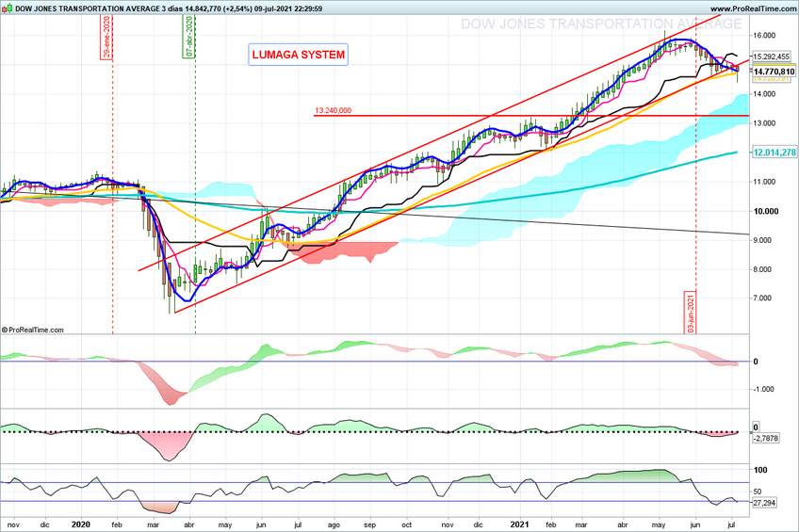799x532 pixels.
Task: Click the © ProRealTime.com copyright text
Action: click(33, 330)
